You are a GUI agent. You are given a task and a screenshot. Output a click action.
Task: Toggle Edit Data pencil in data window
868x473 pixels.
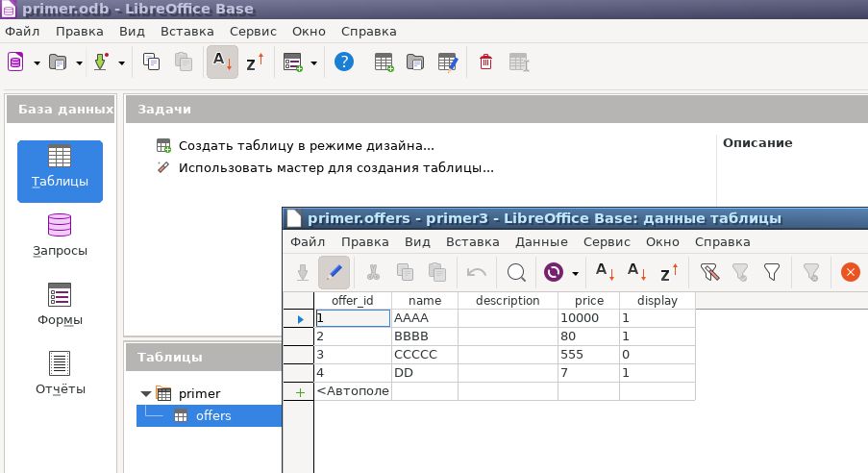coord(334,272)
